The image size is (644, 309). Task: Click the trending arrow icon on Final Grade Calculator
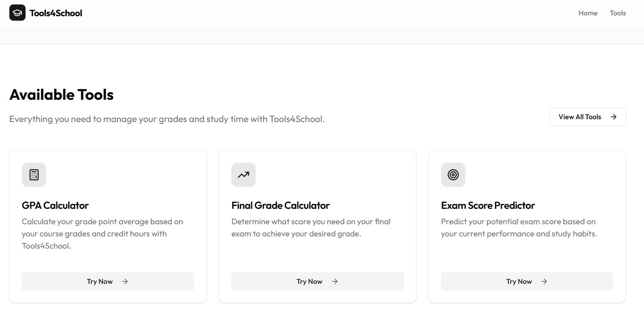click(x=243, y=175)
